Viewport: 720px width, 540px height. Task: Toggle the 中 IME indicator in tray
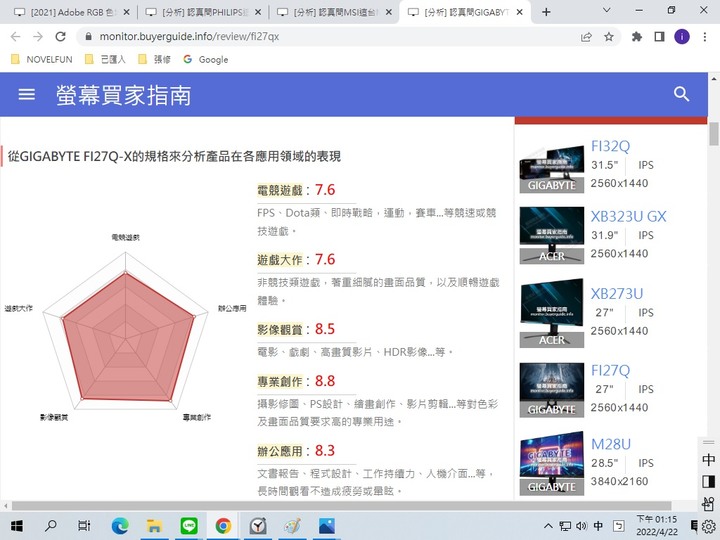tap(598, 526)
